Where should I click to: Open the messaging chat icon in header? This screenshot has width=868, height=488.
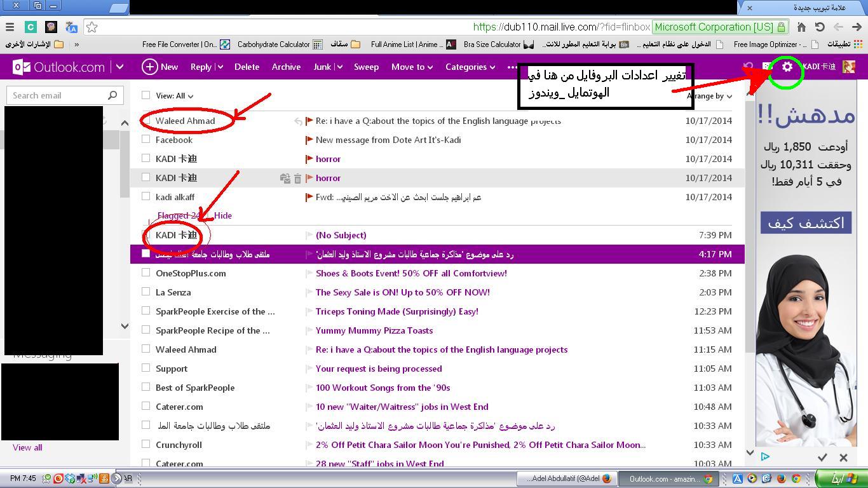click(x=767, y=67)
